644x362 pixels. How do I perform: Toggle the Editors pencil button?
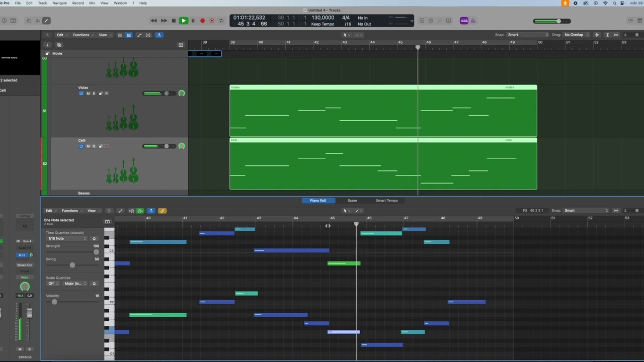pos(46,21)
